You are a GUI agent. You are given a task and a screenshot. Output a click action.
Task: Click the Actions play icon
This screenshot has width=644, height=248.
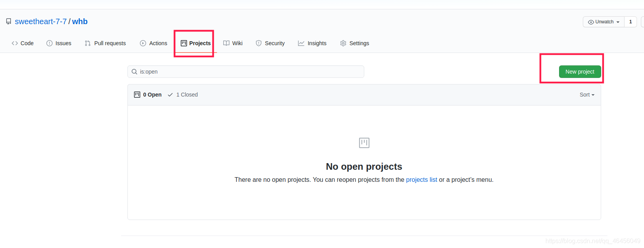pos(143,43)
